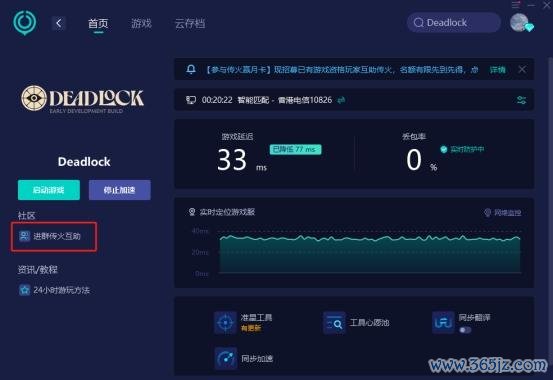This screenshot has height=380, width=553.
Task: Open the 云存档 tab
Action: [190, 24]
